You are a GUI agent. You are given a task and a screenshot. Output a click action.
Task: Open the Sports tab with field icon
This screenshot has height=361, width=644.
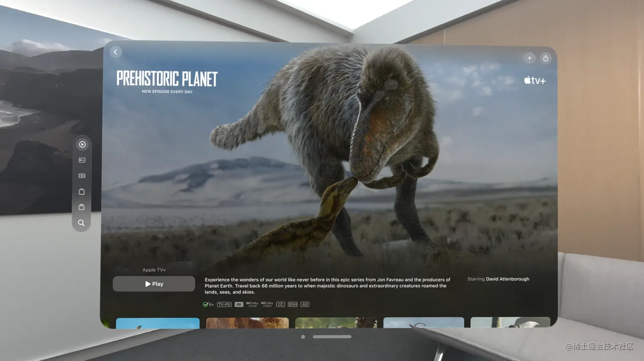point(82,176)
